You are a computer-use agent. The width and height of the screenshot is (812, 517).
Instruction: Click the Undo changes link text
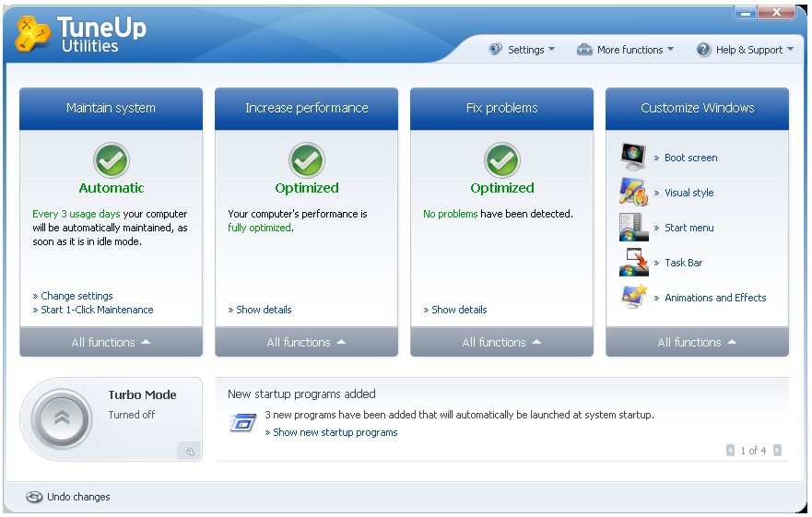pyautogui.click(x=78, y=497)
